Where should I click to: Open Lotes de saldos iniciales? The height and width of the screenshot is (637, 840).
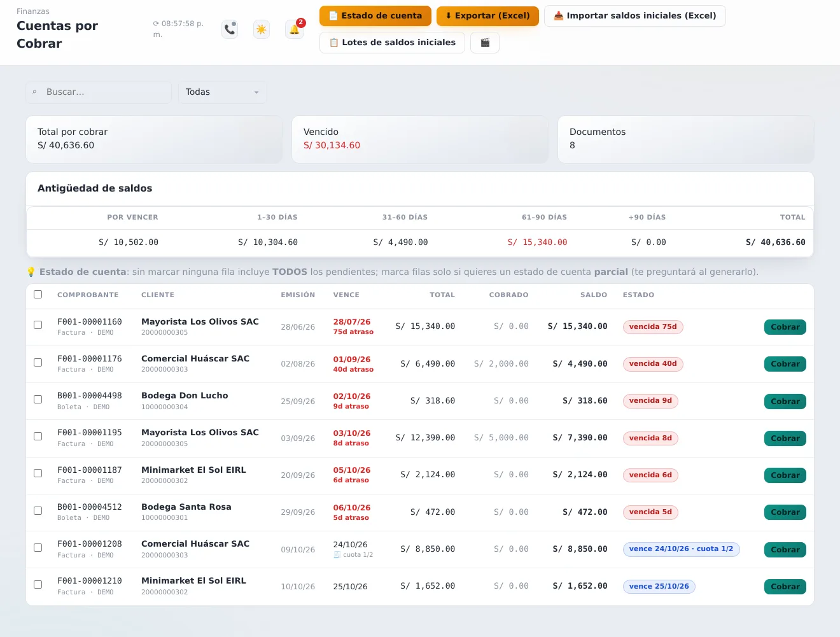392,43
